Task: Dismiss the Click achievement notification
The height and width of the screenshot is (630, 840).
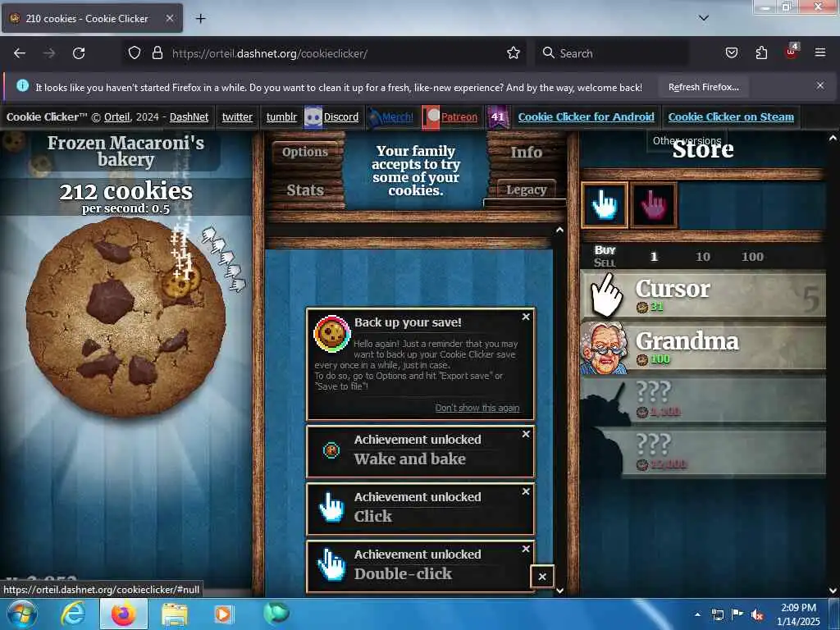Action: click(x=526, y=491)
